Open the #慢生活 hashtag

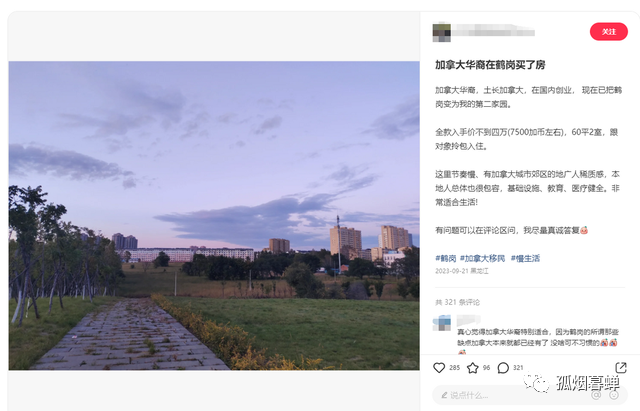(525, 258)
